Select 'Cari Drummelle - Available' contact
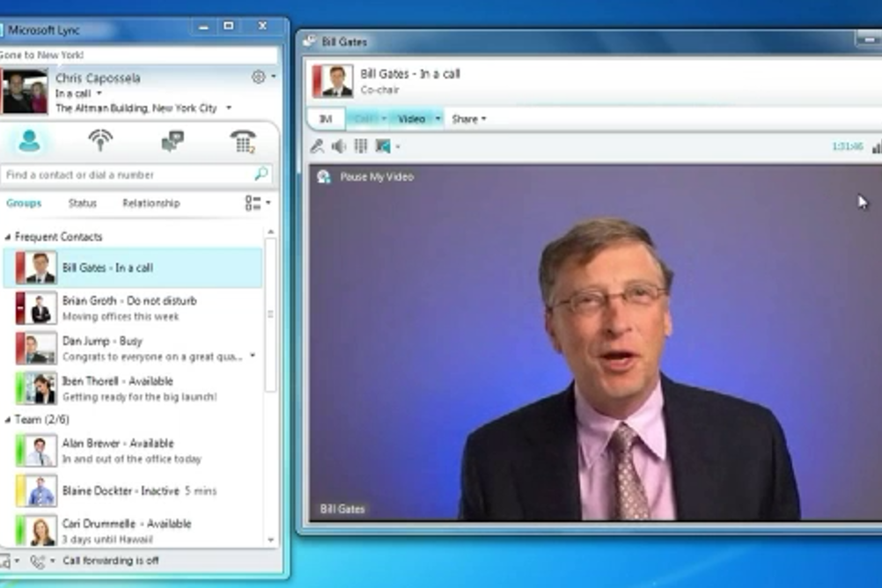The height and width of the screenshot is (588, 882). (x=133, y=531)
